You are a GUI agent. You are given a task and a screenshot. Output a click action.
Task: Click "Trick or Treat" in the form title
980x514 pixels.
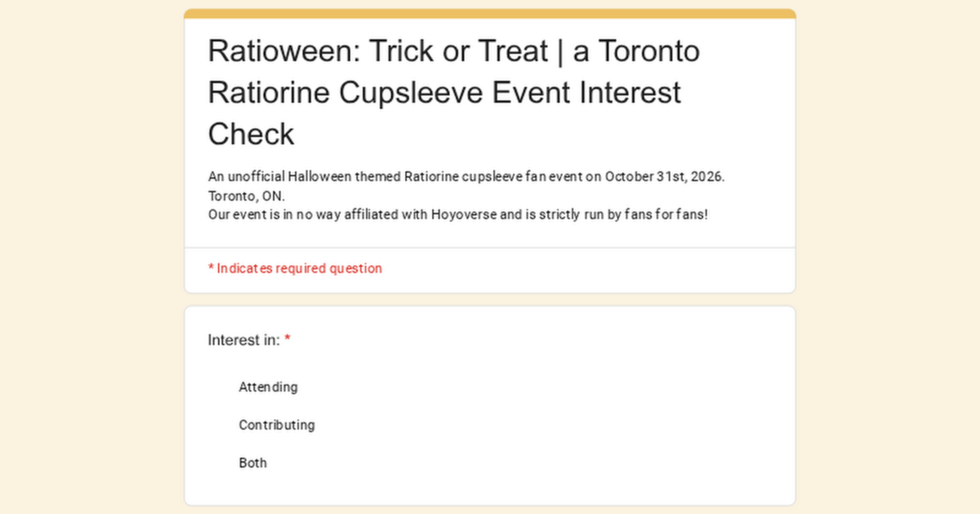coord(458,51)
